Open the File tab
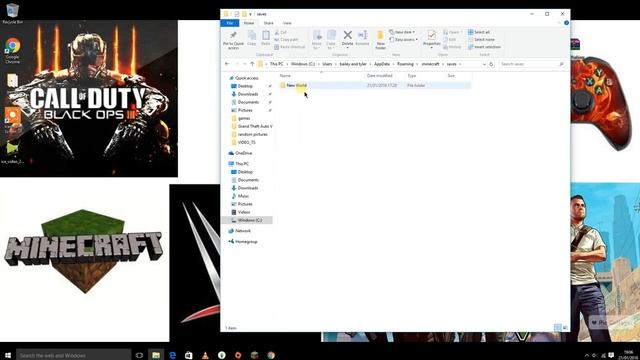Viewport: 640px width, 360px height. [x=230, y=23]
